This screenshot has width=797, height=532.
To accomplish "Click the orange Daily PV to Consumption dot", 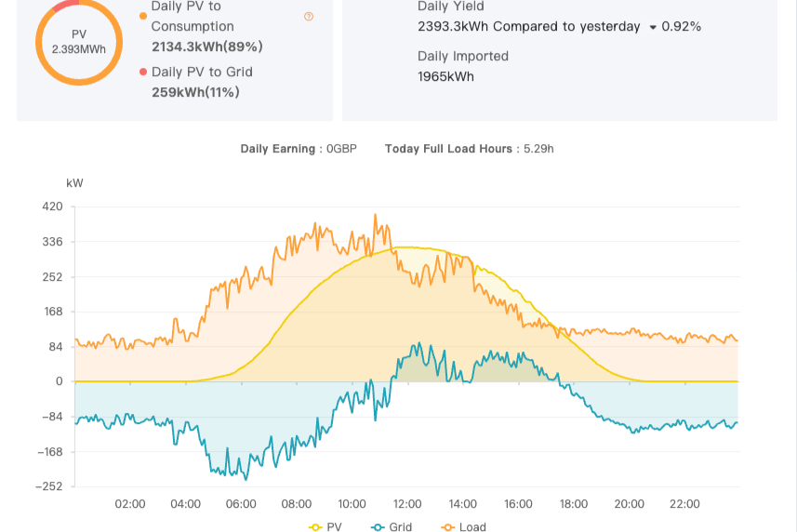I will point(143,16).
